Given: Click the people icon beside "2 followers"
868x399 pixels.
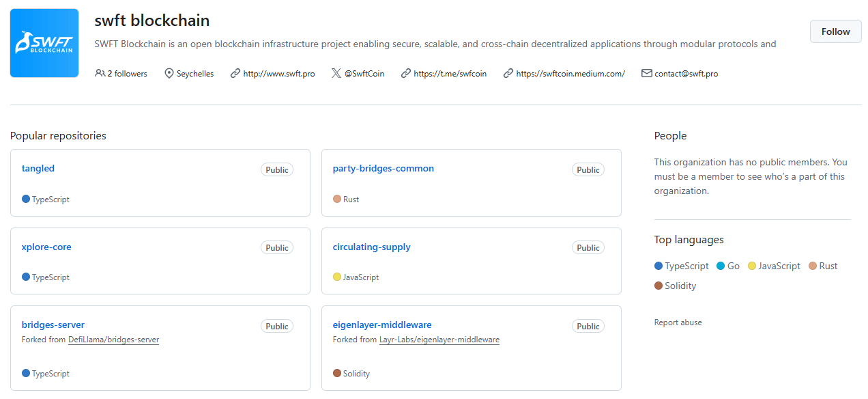Looking at the screenshot, I should click(x=100, y=73).
